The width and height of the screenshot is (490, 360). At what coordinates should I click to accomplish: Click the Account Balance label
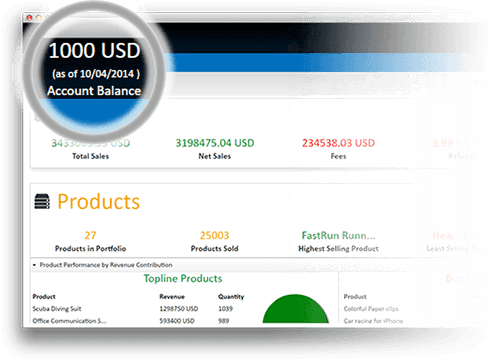click(94, 91)
